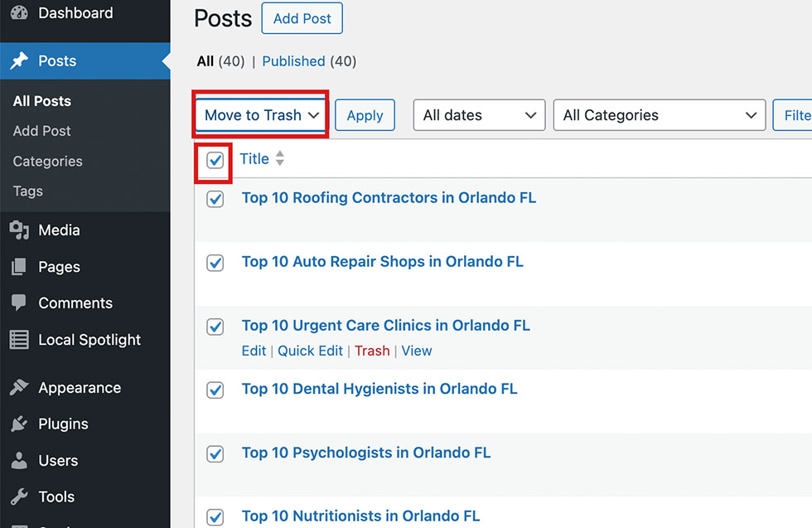Click the Add Post button

click(x=302, y=19)
